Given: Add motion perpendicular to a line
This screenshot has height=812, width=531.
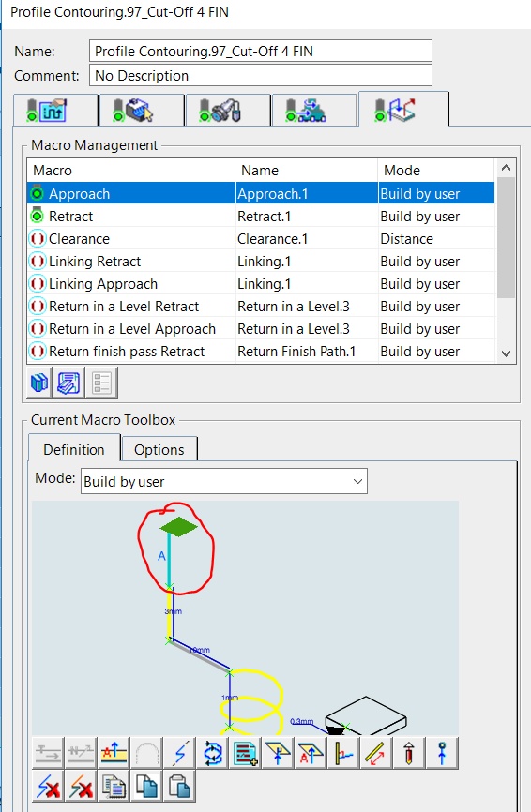Looking at the screenshot, I should (x=343, y=752).
